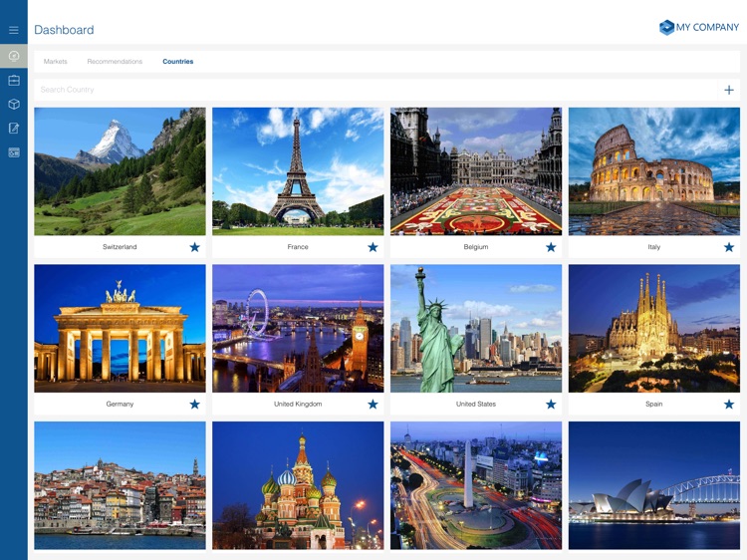Open the Buenos Aires obelisk thumbnail

[476, 485]
